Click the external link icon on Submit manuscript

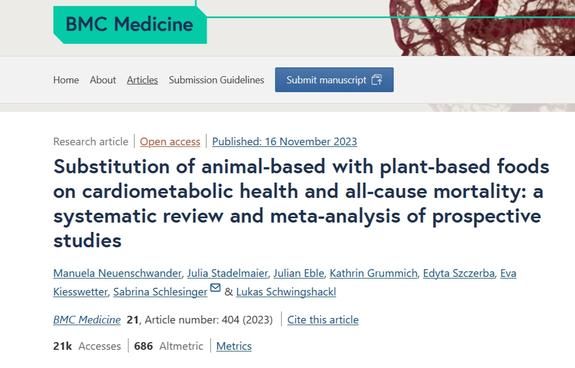pyautogui.click(x=377, y=80)
